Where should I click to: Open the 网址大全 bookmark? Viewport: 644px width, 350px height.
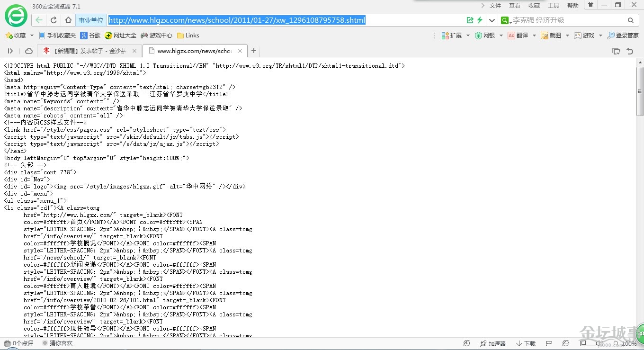tap(121, 36)
